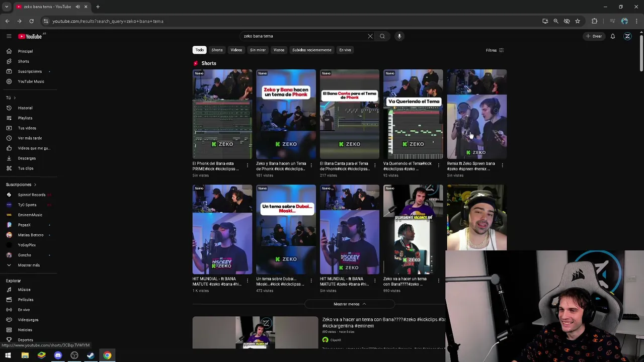Viewport: 644px width, 362px height.
Task: Open the Chrome extensions puzzle icon
Action: tap(595, 21)
